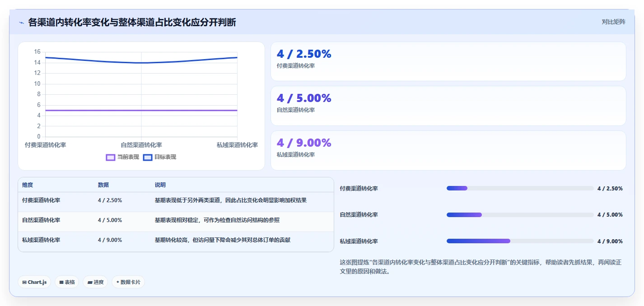
Task: Click the 说明 table column header
Action: point(160,185)
